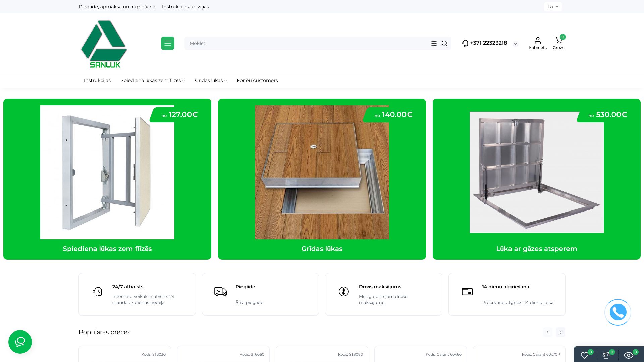Open the green chat support bubble

20,342
